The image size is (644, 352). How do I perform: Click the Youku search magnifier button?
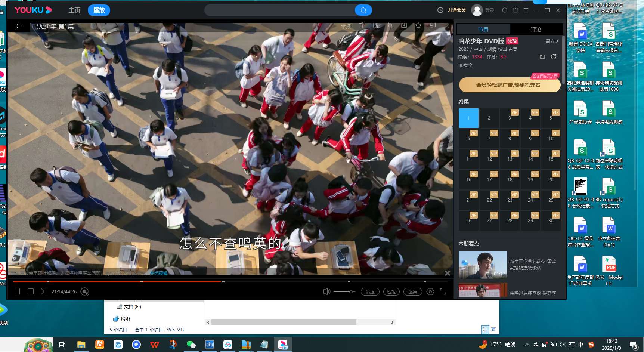363,10
